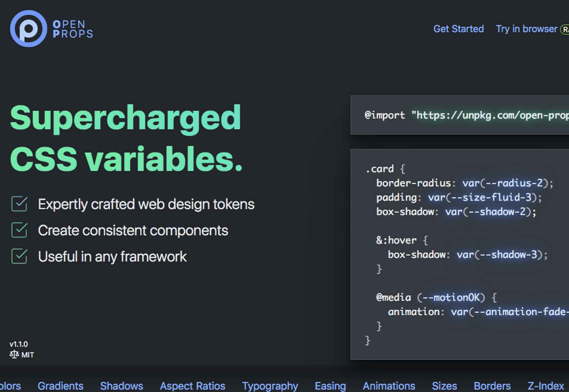Open the Get Started link
Image resolution: width=569 pixels, height=392 pixels.
tap(459, 29)
